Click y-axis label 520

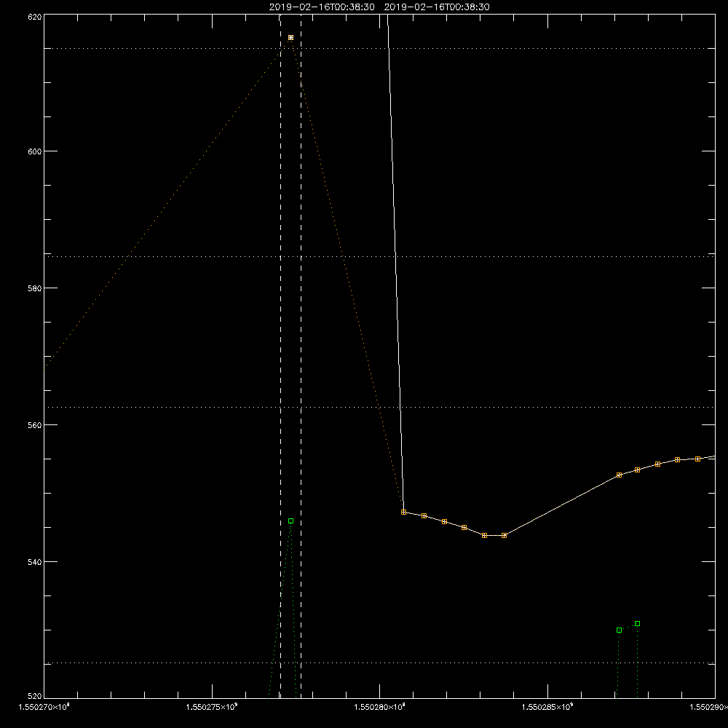[x=35, y=697]
